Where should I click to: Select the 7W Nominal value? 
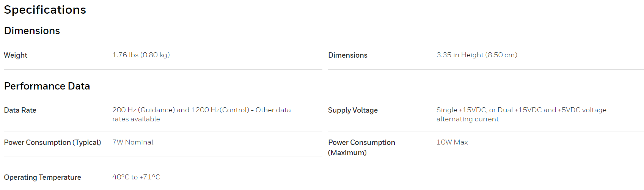point(133,142)
